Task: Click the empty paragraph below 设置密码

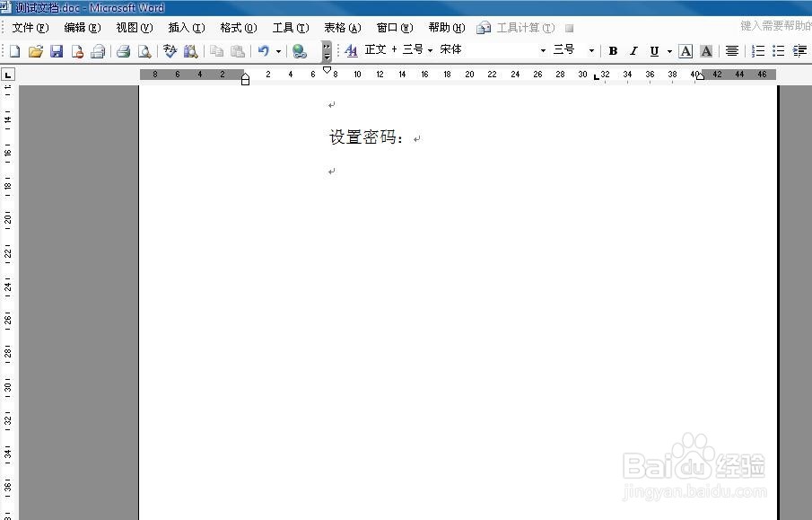Action: (x=331, y=172)
